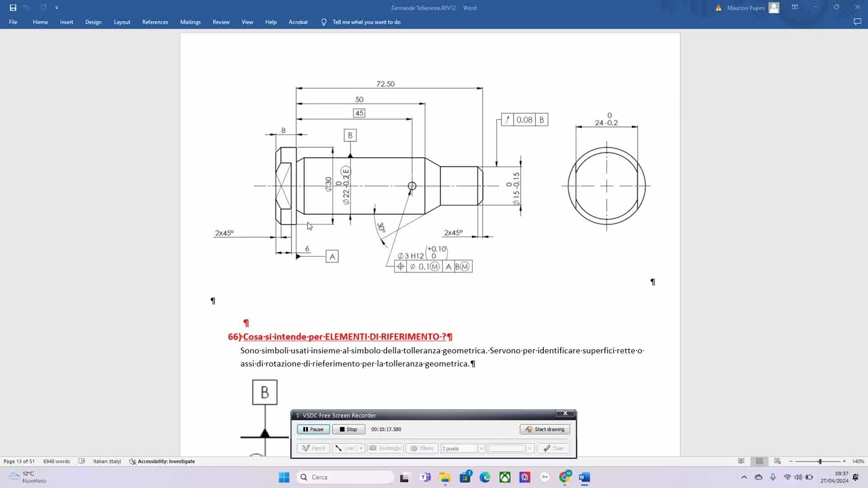This screenshot has width=868, height=488.
Task: Open the Line tool dropdown arrow
Action: [361, 448]
